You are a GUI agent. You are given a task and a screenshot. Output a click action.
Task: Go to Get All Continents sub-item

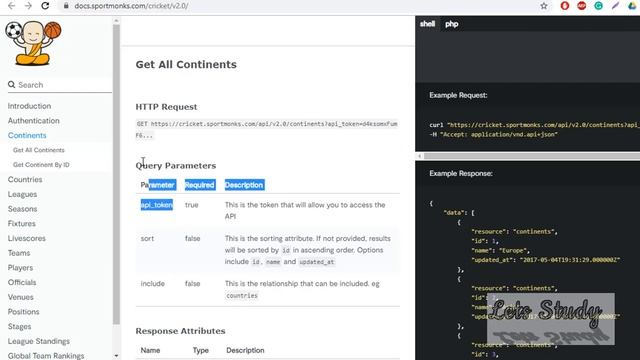pos(39,150)
